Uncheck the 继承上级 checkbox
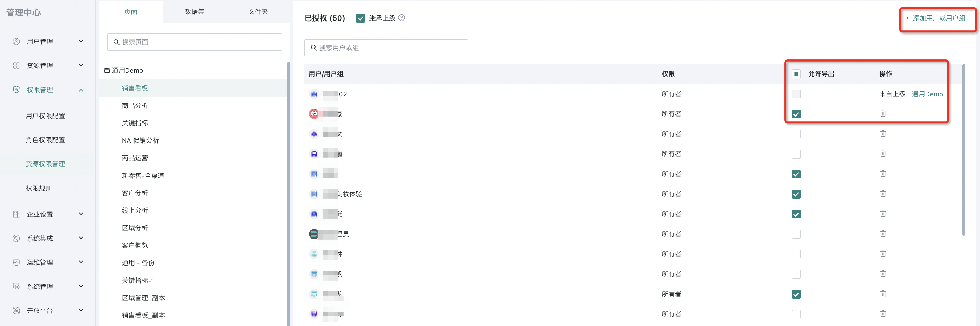Viewport: 980px width, 326px height. (360, 18)
